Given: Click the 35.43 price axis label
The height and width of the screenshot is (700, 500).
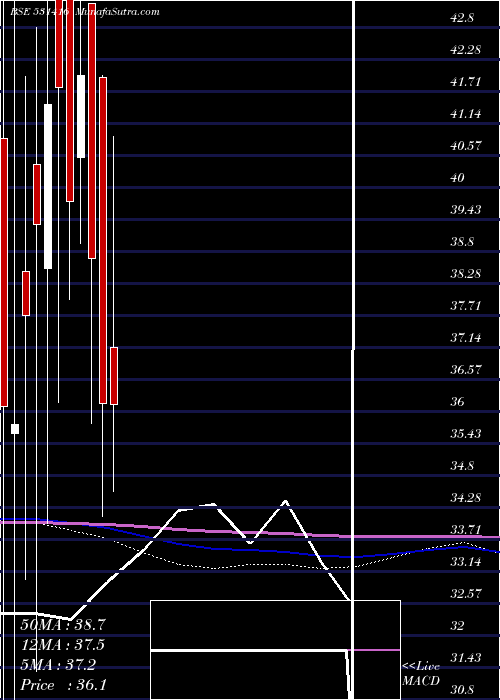Looking at the screenshot, I should (x=466, y=433).
